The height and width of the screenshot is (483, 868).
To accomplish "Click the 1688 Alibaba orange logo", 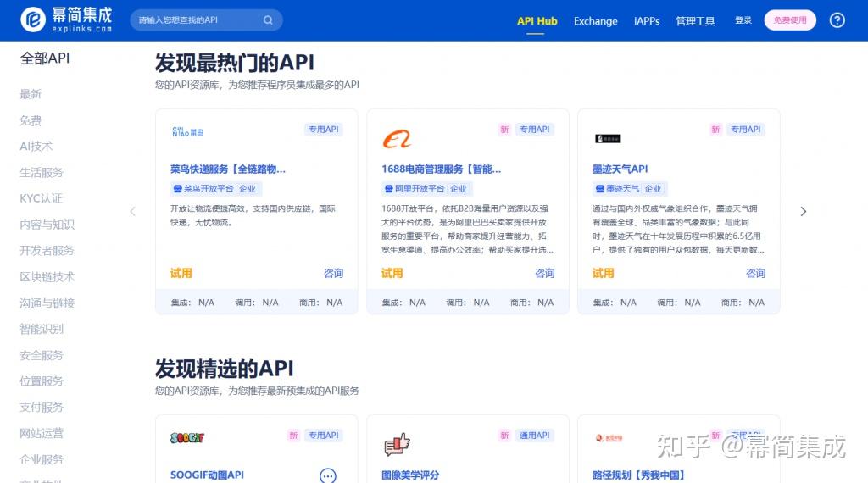I will tap(397, 139).
